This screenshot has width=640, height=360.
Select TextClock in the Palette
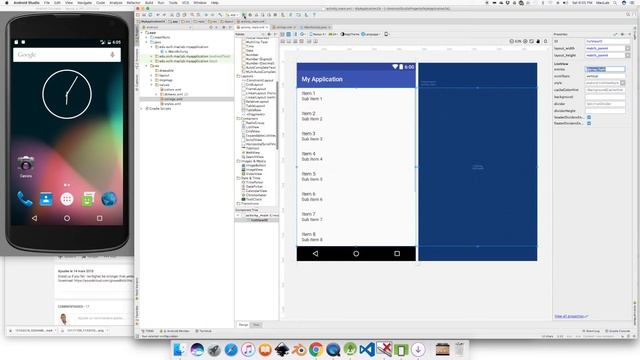pyautogui.click(x=254, y=199)
